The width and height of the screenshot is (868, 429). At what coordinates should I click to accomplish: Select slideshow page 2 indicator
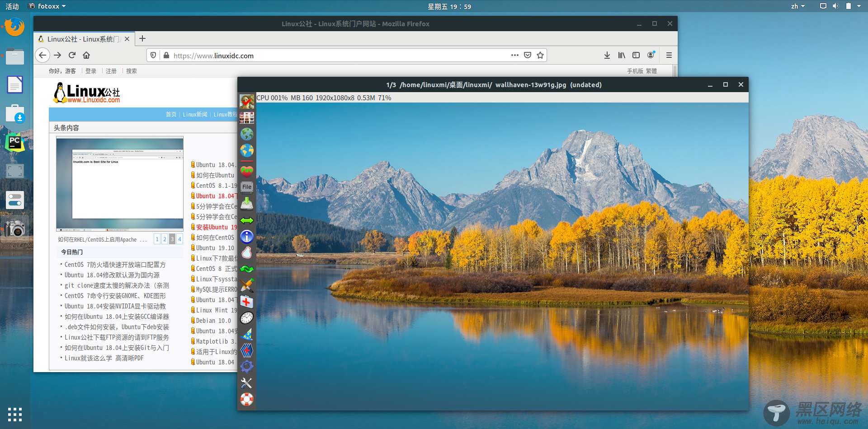tap(165, 239)
